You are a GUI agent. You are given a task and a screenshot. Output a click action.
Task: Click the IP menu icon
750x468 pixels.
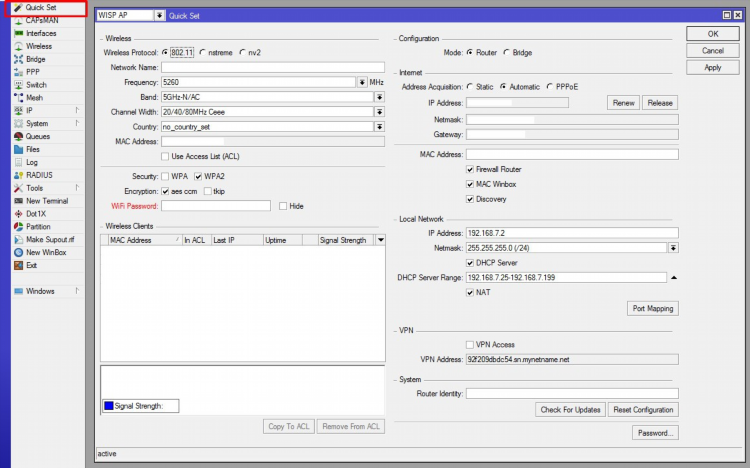(18, 111)
